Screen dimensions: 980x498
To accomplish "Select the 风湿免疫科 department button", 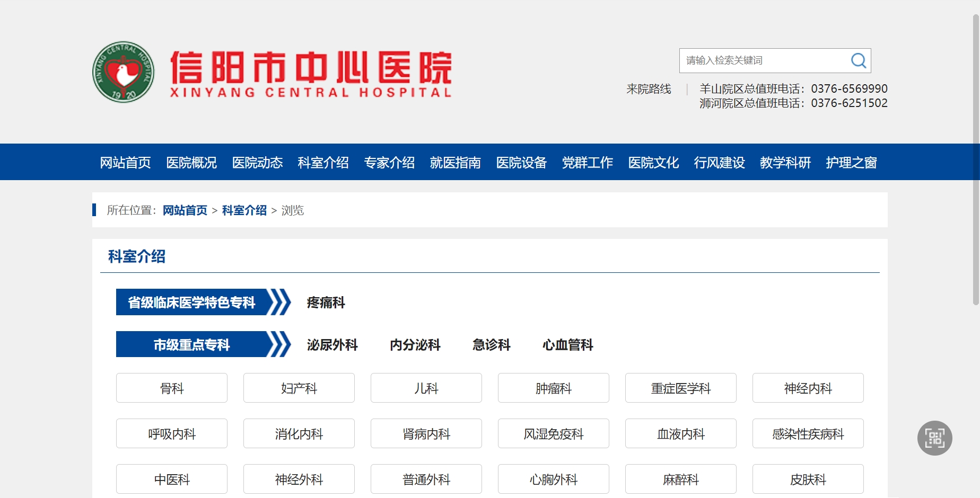I will pos(553,434).
